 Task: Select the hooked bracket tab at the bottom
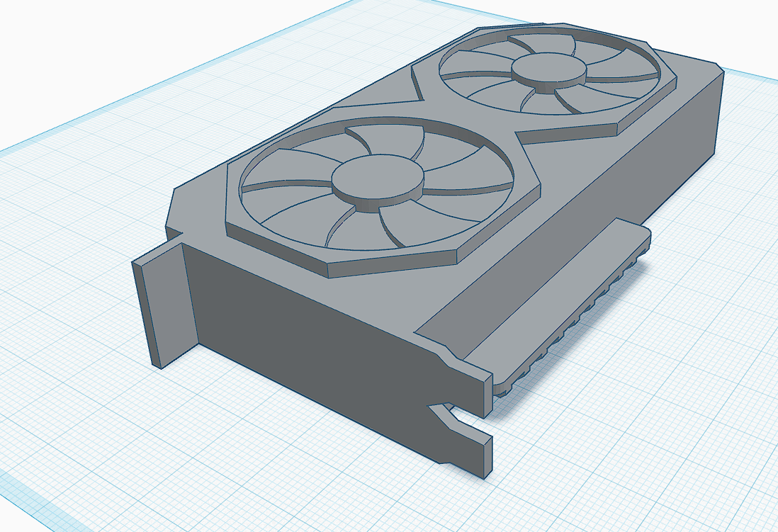click(461, 439)
